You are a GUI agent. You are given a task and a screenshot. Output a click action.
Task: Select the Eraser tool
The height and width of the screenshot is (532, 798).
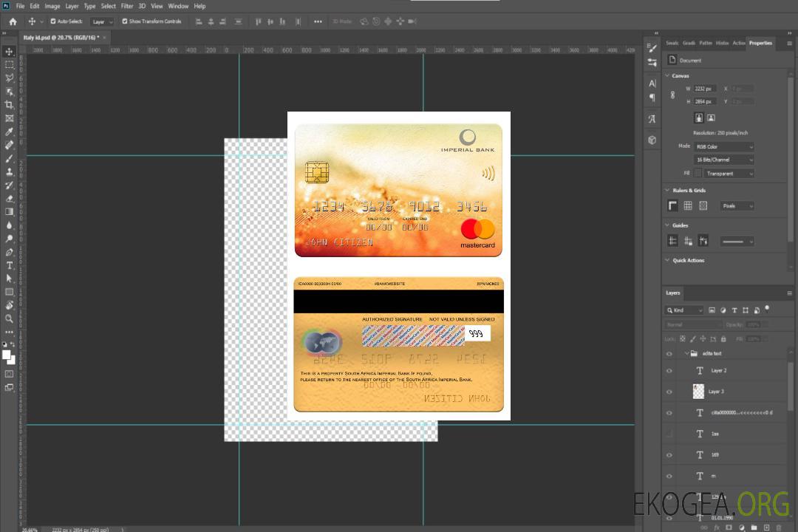[9, 199]
